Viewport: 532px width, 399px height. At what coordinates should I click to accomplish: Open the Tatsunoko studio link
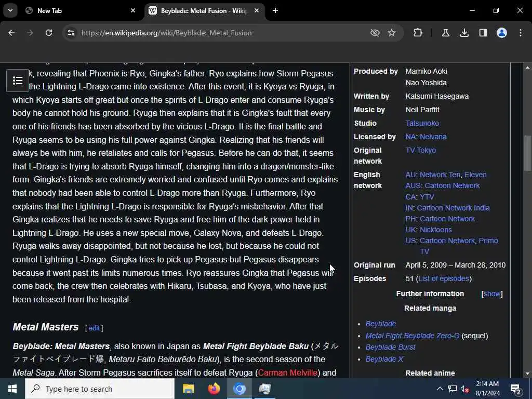tap(422, 123)
